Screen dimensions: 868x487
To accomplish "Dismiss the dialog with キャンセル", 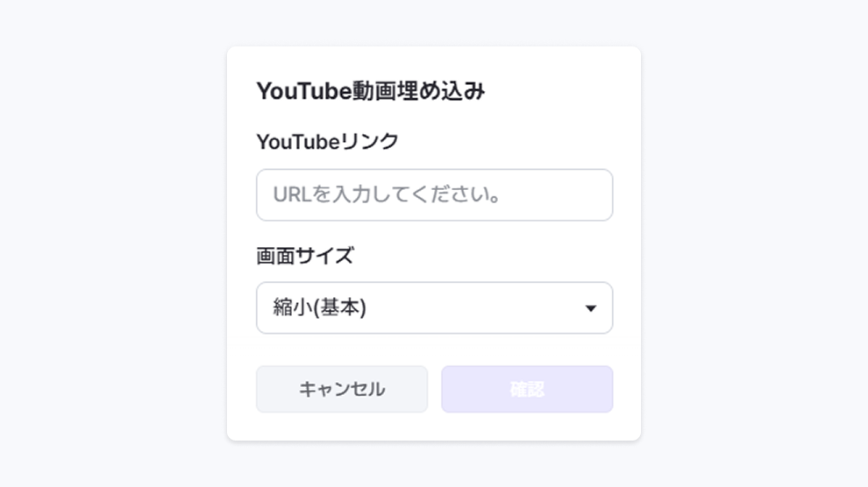I will click(342, 389).
